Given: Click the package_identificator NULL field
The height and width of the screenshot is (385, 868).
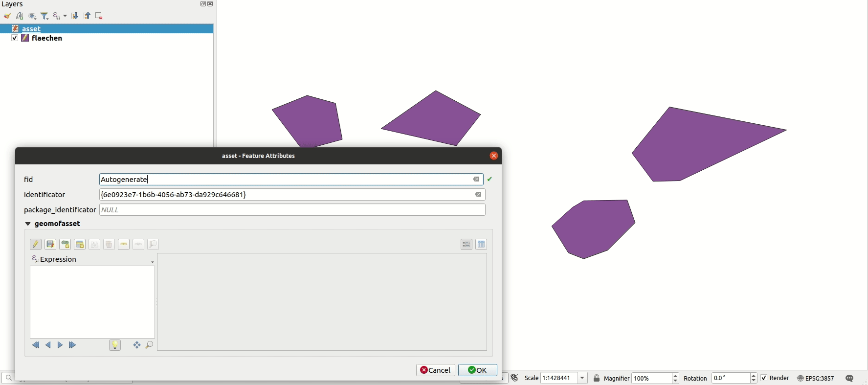Looking at the screenshot, I should pyautogui.click(x=292, y=210).
